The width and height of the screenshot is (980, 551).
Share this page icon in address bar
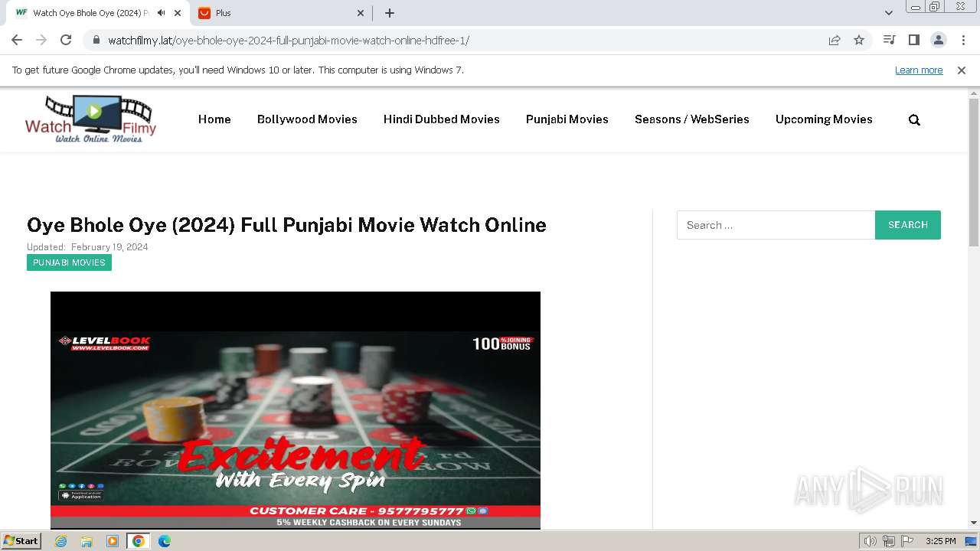[x=835, y=40]
